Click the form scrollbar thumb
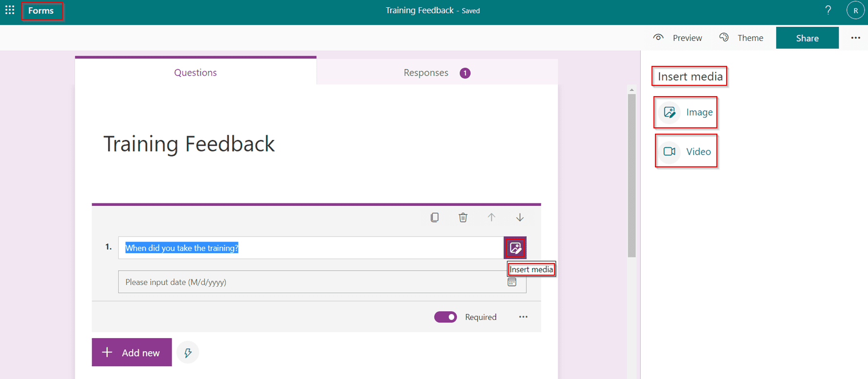 click(x=631, y=176)
